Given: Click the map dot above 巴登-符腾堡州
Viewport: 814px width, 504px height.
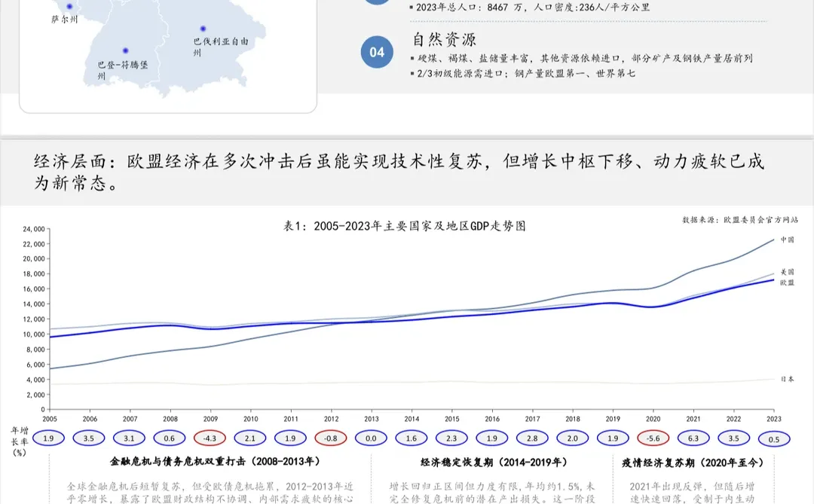Looking at the screenshot, I should click(x=126, y=51).
